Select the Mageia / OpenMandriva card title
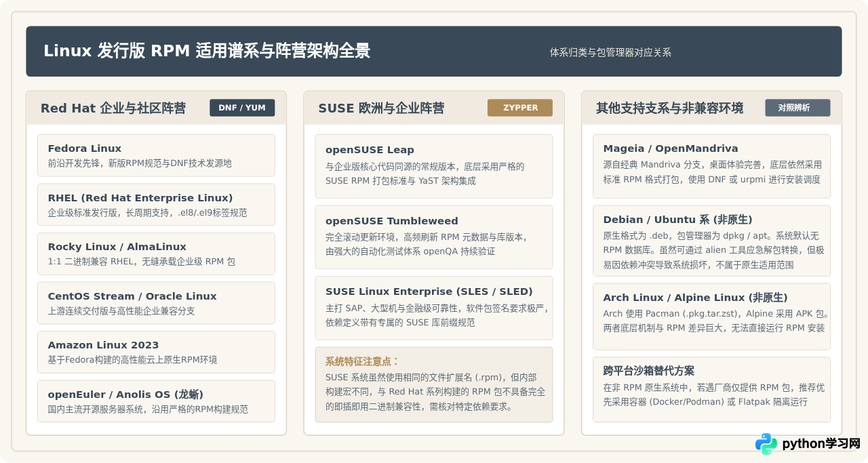The width and height of the screenshot is (868, 463). tap(671, 148)
